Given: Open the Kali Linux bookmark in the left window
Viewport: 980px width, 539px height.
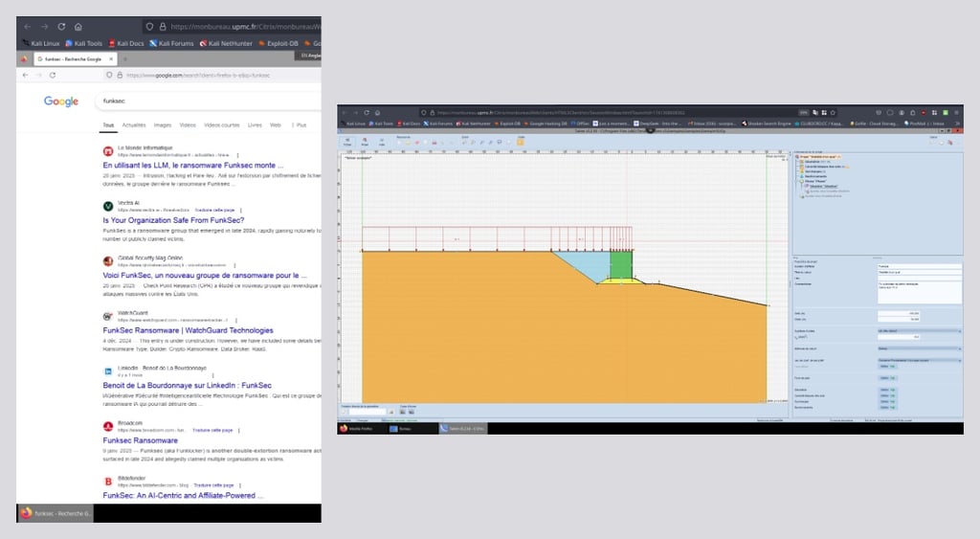Looking at the screenshot, I should click(x=40, y=44).
